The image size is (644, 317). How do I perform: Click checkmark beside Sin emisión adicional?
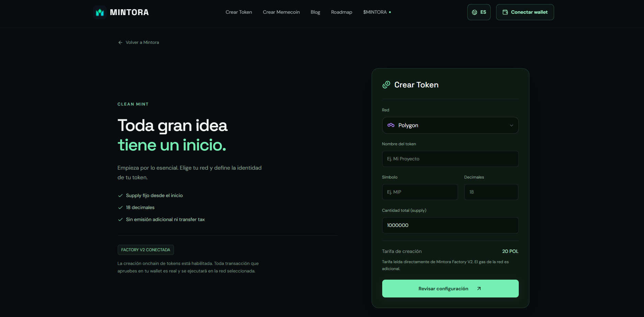[120, 220]
